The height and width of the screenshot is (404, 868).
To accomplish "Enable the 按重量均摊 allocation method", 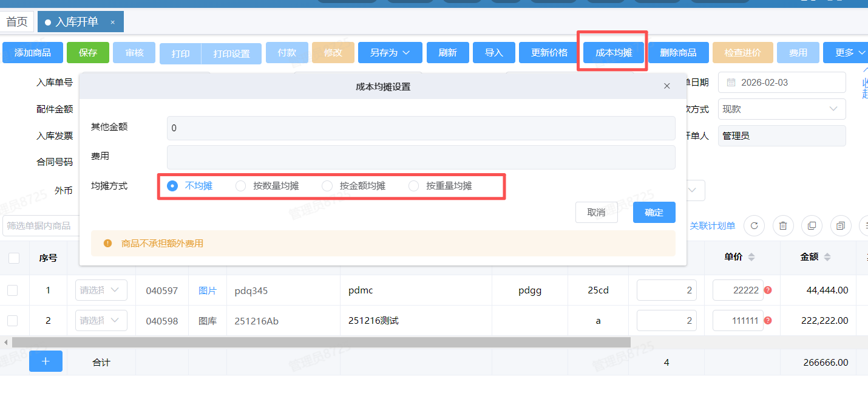I will (413, 186).
